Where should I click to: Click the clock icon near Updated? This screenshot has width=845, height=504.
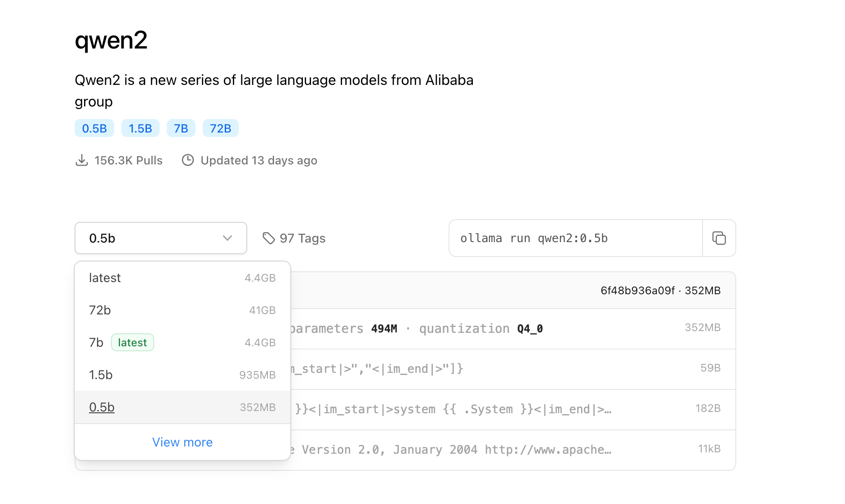pyautogui.click(x=187, y=160)
